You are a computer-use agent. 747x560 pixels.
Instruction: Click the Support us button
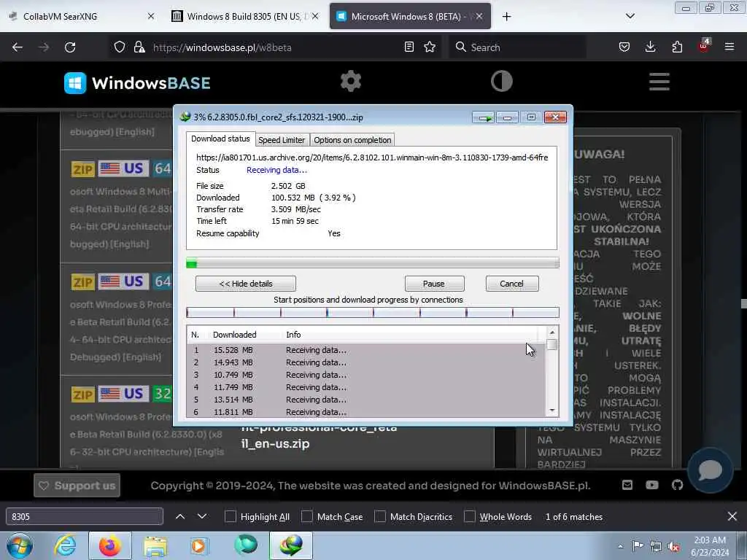click(77, 485)
